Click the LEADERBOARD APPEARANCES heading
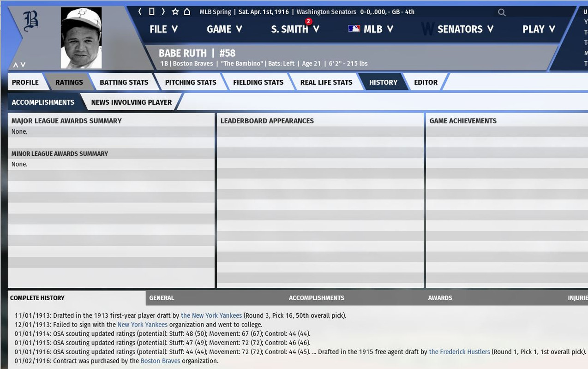588x369 pixels. tap(267, 121)
